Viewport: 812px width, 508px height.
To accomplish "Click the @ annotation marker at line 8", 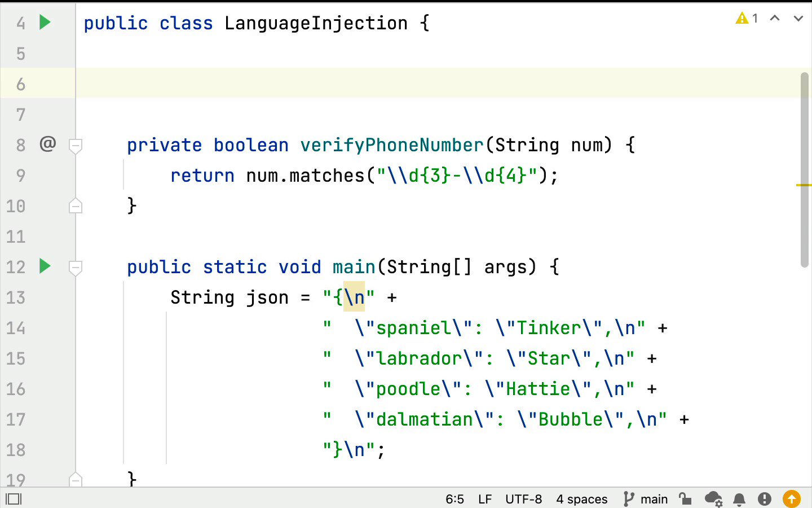I will 48,145.
